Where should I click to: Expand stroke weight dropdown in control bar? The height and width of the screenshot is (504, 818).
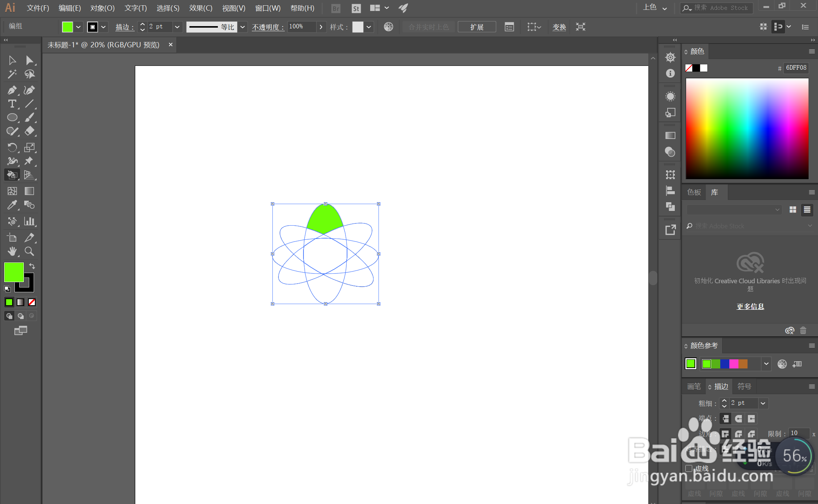[177, 27]
